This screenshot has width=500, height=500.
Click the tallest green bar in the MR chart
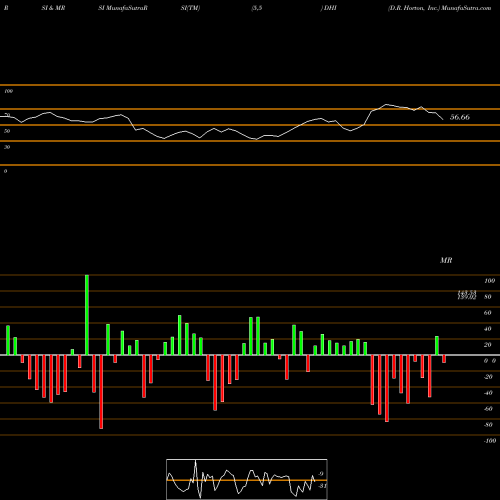pyautogui.click(x=87, y=315)
